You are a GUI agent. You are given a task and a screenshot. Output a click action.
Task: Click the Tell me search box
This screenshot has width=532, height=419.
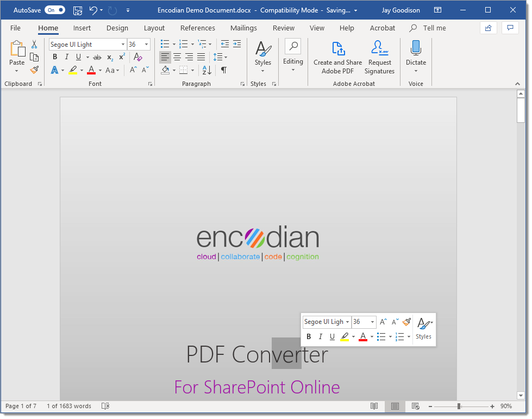(428, 28)
